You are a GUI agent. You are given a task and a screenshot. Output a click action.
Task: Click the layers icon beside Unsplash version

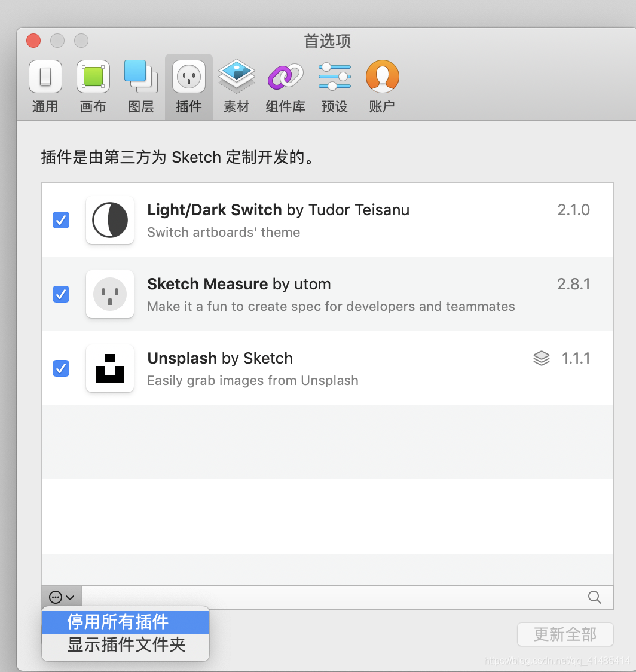[542, 358]
